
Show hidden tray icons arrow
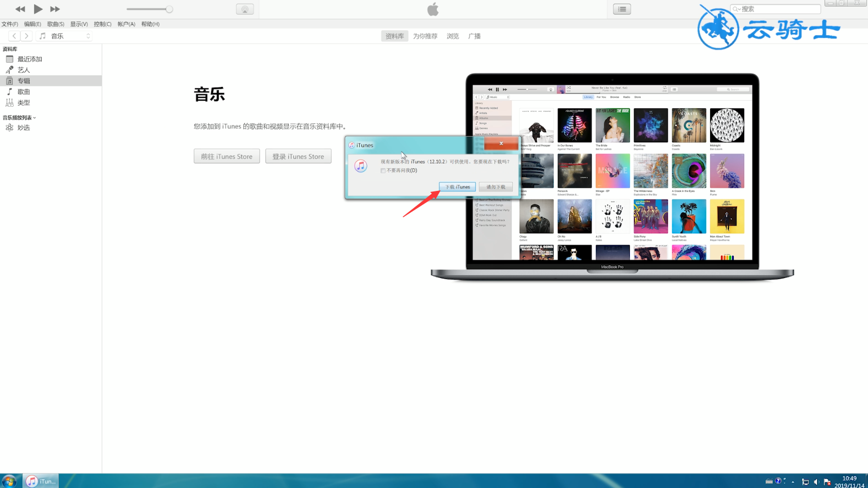793,482
